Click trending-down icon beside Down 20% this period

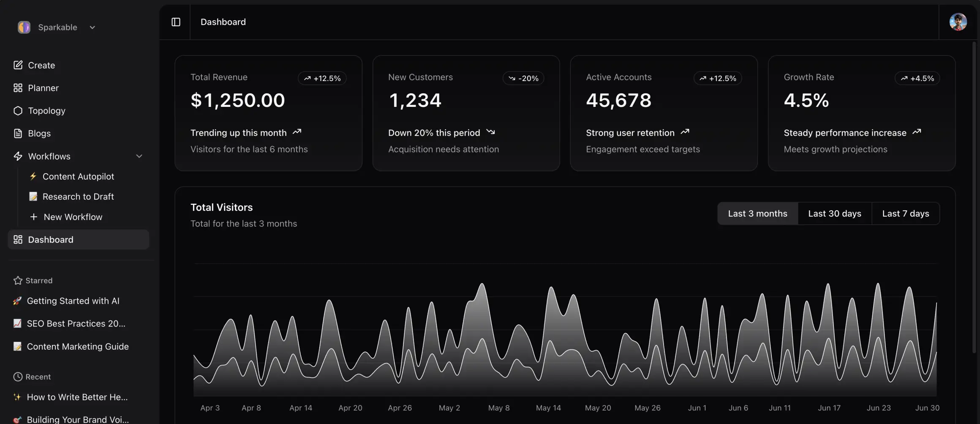(x=490, y=132)
